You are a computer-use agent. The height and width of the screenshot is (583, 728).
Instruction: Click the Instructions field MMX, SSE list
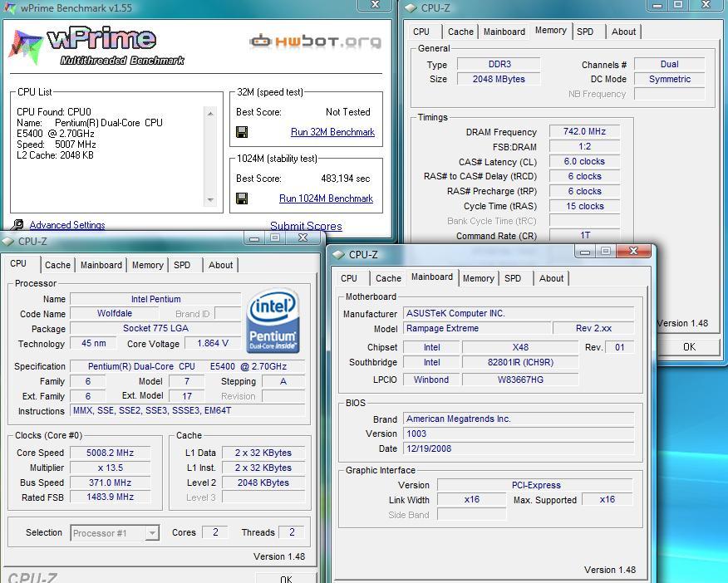187,410
